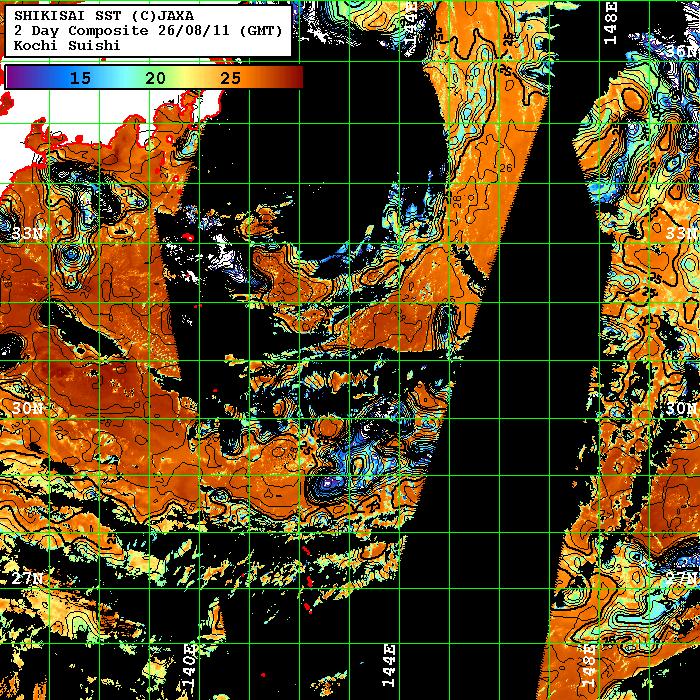Viewport: 700px width, 700px height.
Task: Click the "144E" longitude label at the bottom
Action: point(388,665)
